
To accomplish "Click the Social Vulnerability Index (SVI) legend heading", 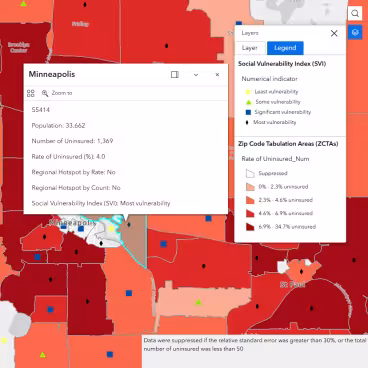I will (282, 64).
